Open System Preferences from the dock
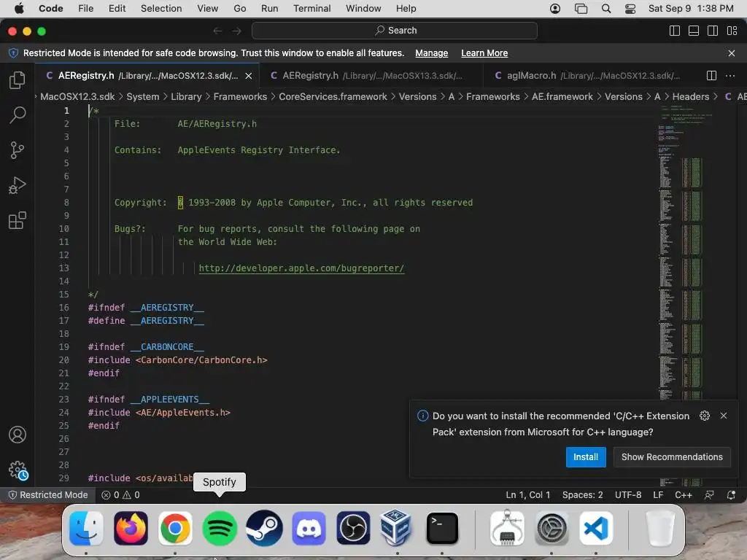The image size is (747, 560). tap(551, 528)
